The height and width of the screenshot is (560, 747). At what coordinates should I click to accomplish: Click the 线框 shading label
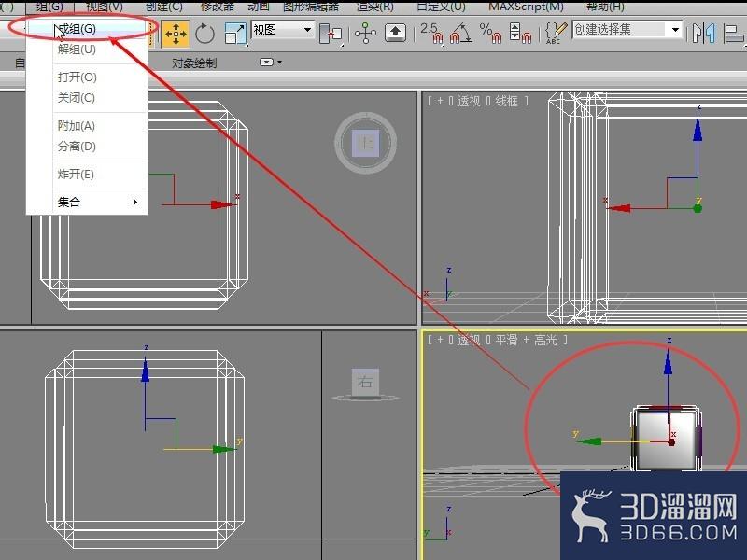[x=506, y=101]
